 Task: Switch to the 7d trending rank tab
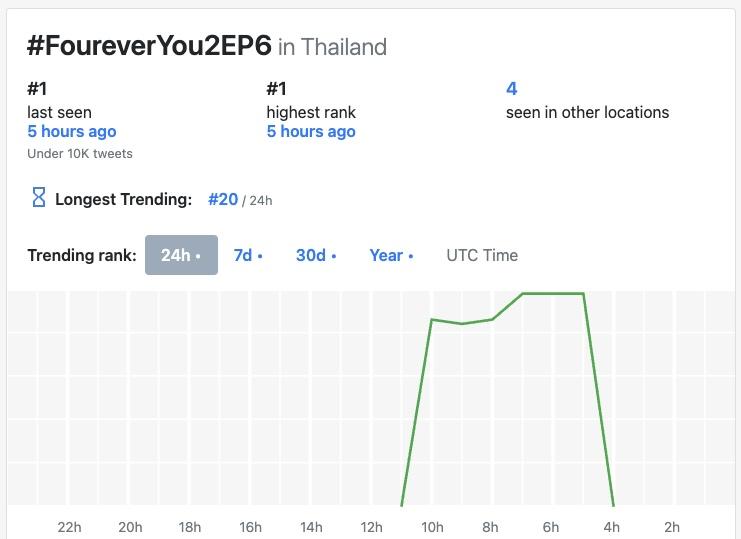coord(248,255)
